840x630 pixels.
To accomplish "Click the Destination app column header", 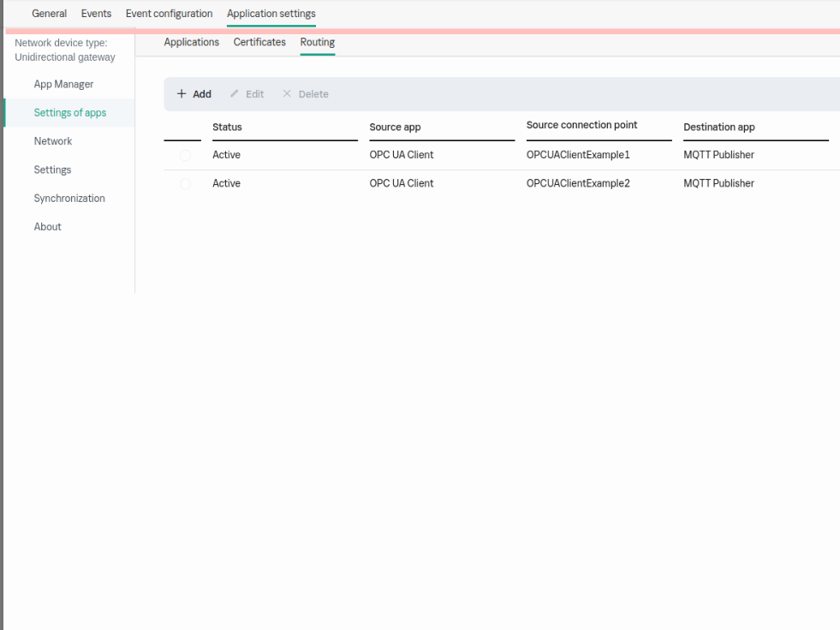I will 718,128.
